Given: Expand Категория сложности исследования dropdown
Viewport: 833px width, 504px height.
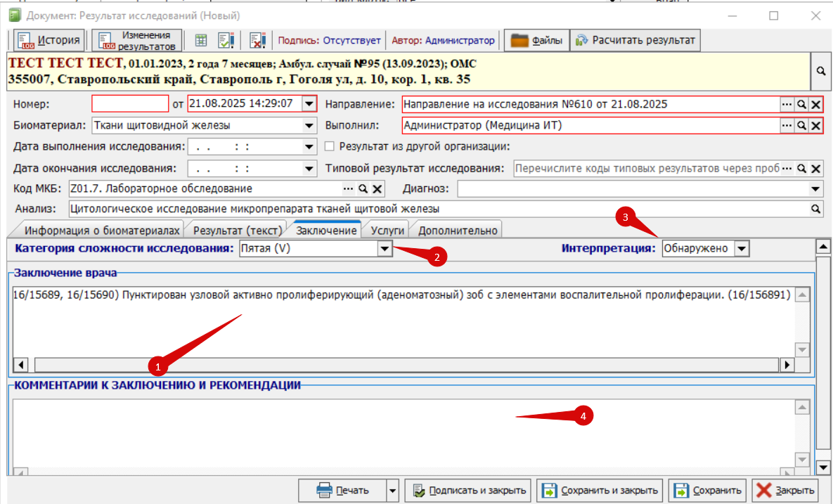Looking at the screenshot, I should coord(385,249).
